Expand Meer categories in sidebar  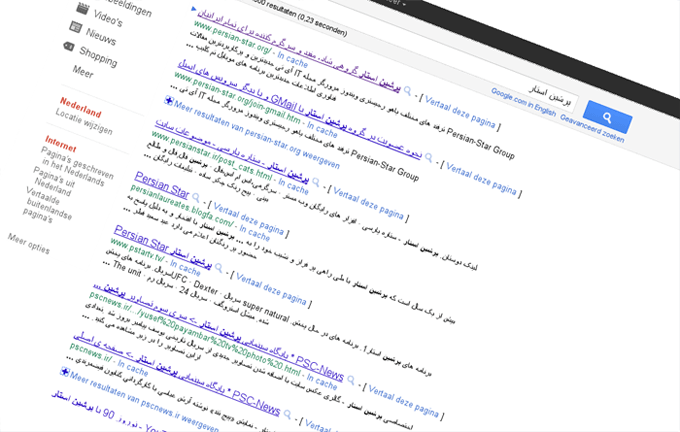pos(83,72)
